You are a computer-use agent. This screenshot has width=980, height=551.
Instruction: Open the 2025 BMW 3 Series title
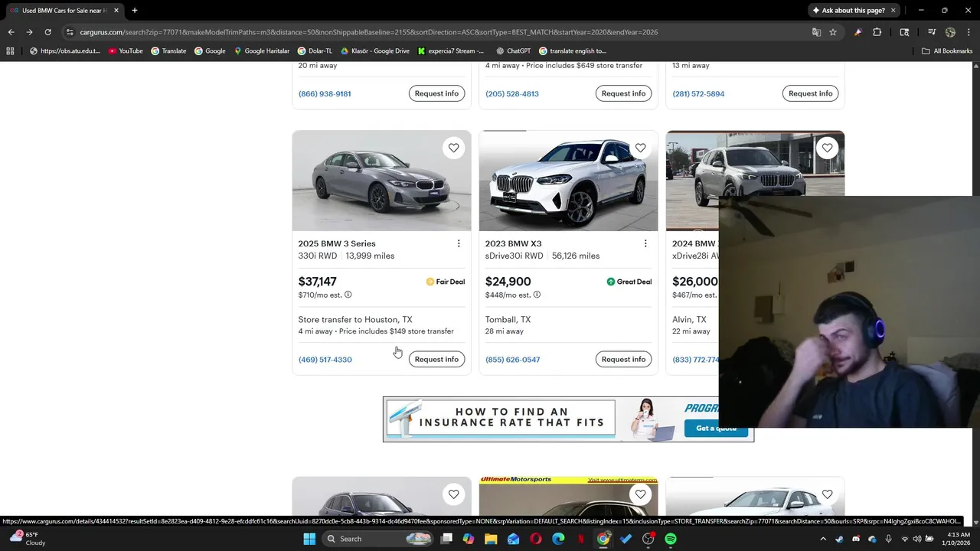pos(337,243)
